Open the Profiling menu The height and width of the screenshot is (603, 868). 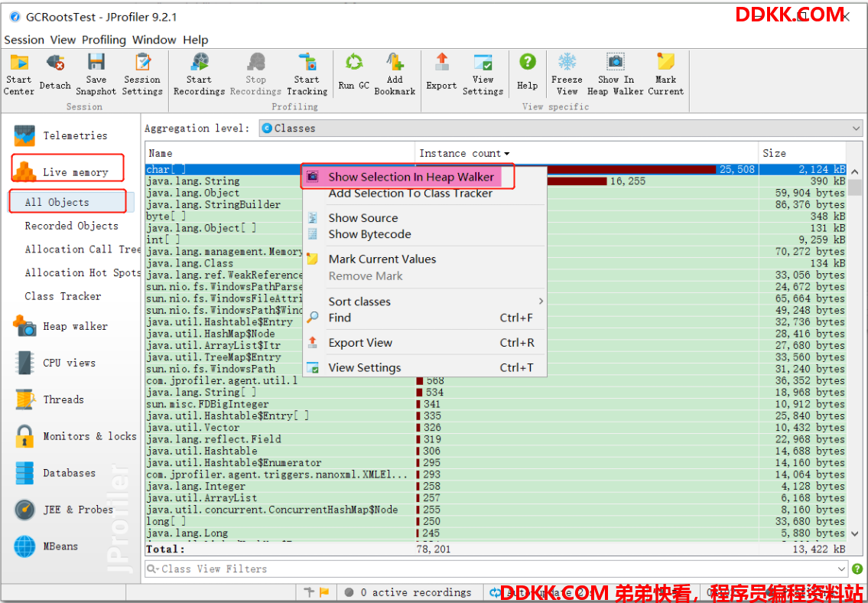[x=104, y=40]
